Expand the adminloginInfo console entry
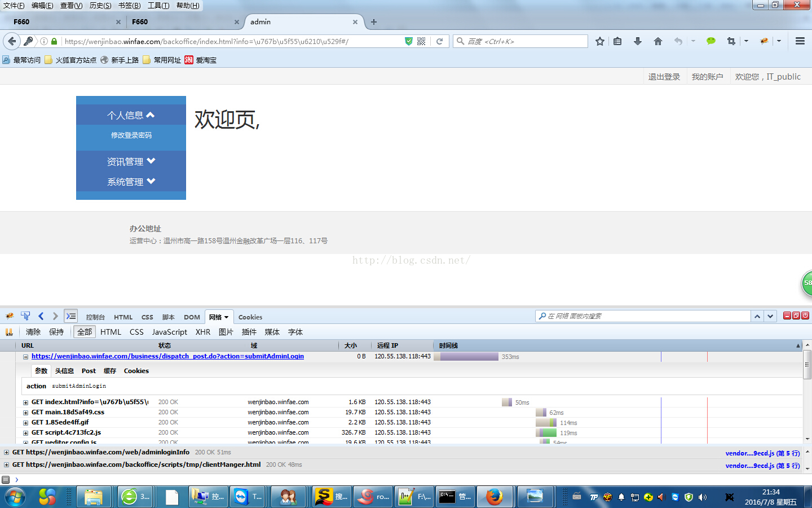This screenshot has width=812, height=508. point(6,452)
